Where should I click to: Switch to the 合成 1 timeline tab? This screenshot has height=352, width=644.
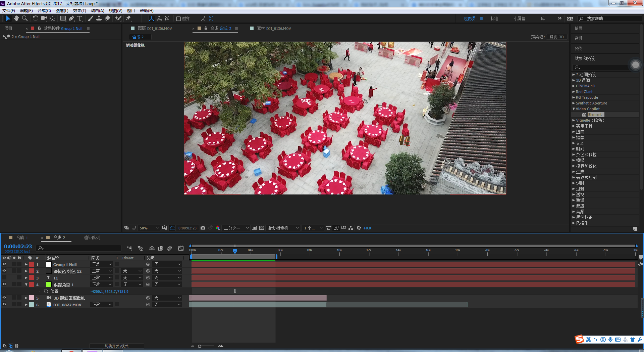(x=22, y=237)
